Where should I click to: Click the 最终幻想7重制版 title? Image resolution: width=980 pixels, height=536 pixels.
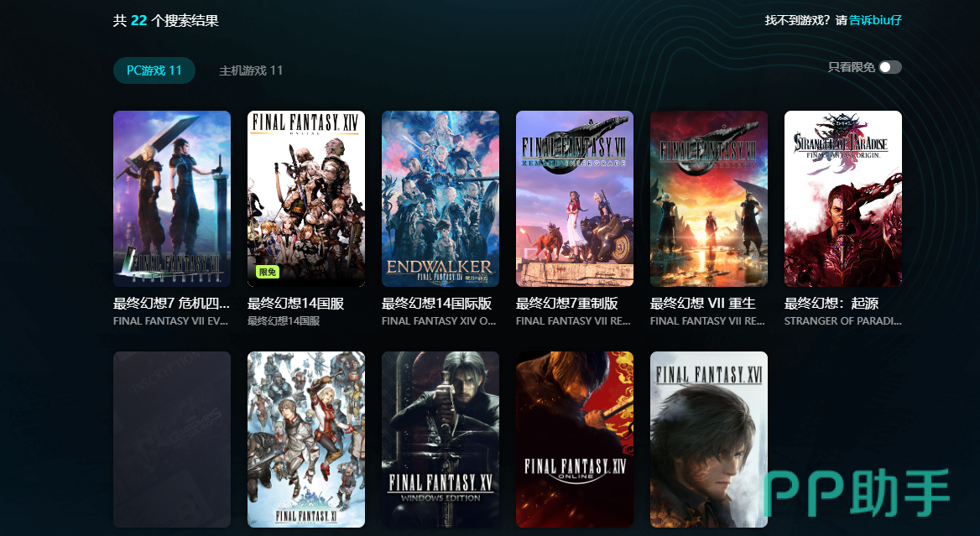click(567, 304)
